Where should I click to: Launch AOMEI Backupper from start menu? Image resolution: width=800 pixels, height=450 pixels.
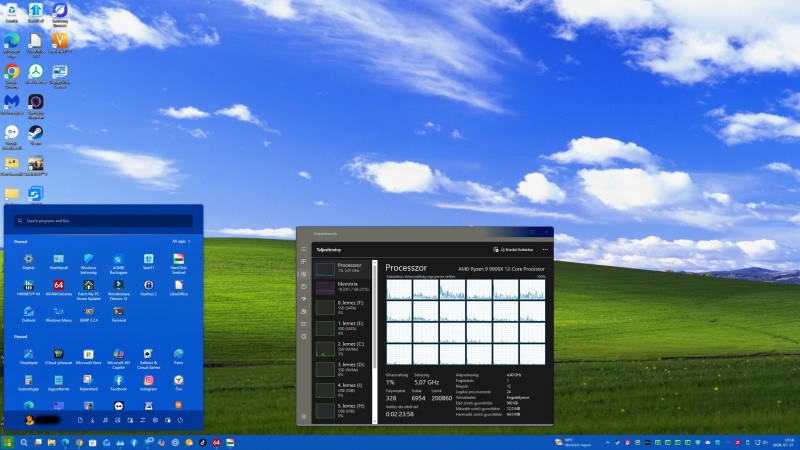click(x=118, y=263)
